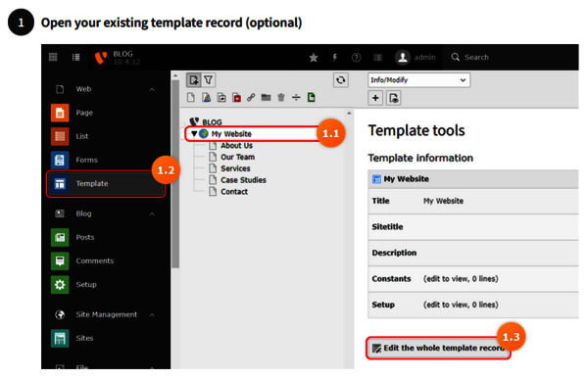Image resolution: width=588 pixels, height=377 pixels.
Task: Click the plus button to create template
Action: pos(375,98)
